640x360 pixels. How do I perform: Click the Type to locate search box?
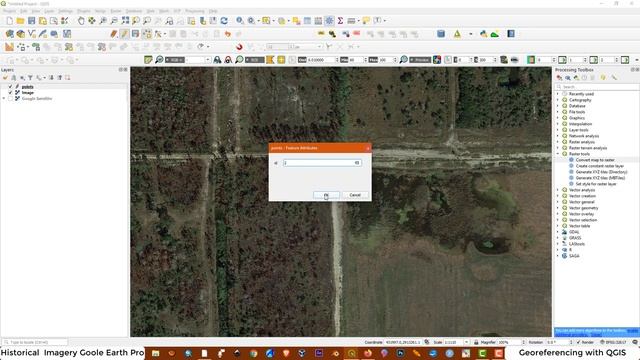pyautogui.click(x=35, y=342)
